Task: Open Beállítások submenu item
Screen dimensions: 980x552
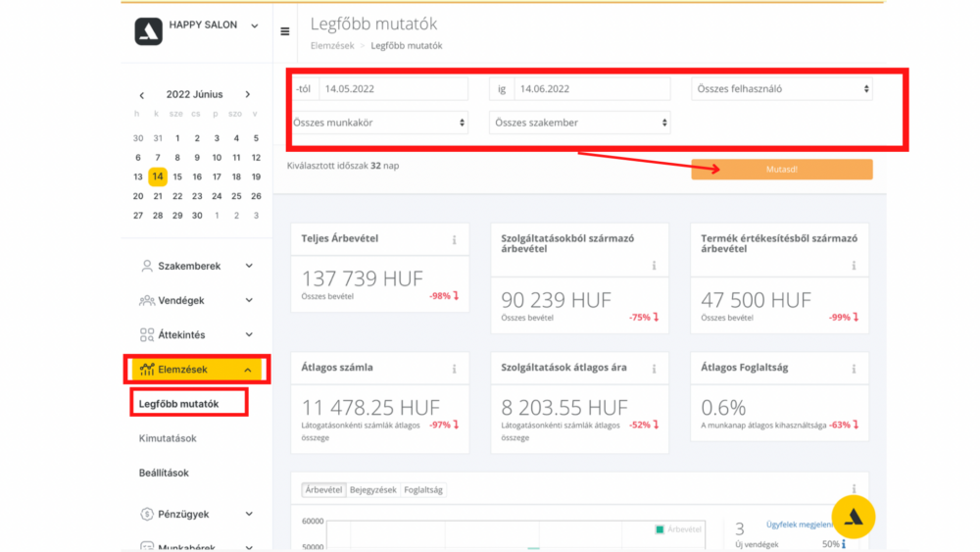Action: pyautogui.click(x=164, y=473)
